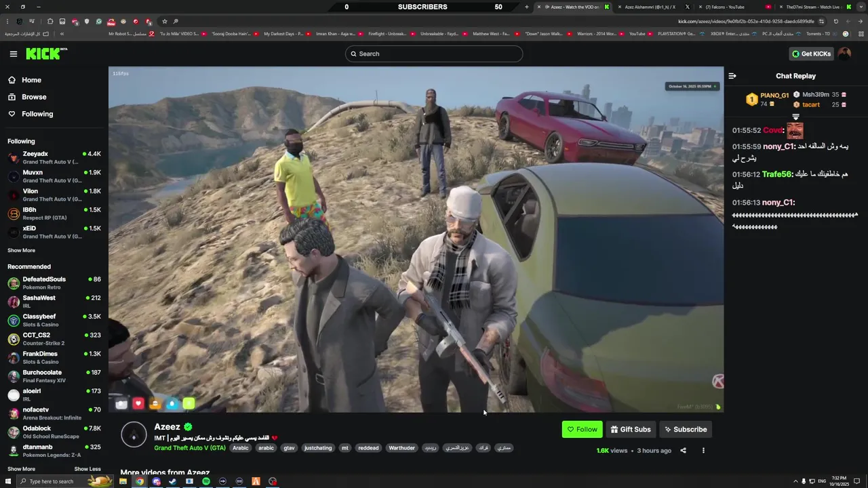
Task: Open Spotify from the taskbar
Action: pos(206,481)
